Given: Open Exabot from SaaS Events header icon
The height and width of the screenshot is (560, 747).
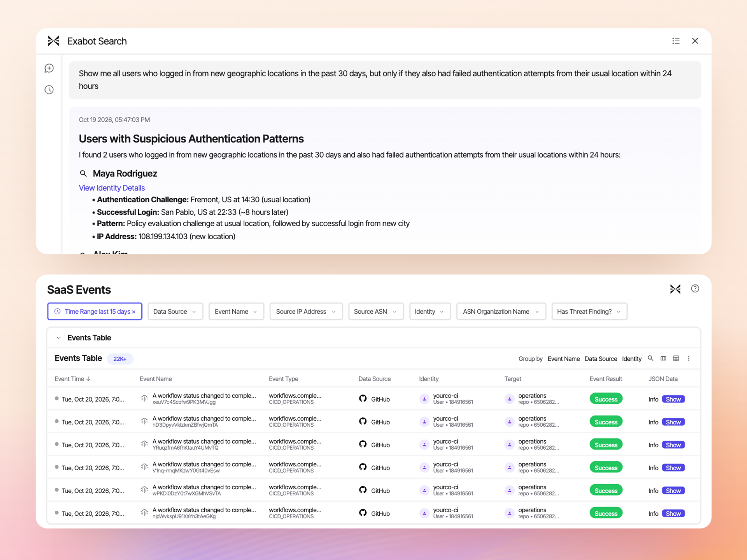Looking at the screenshot, I should 675,289.
